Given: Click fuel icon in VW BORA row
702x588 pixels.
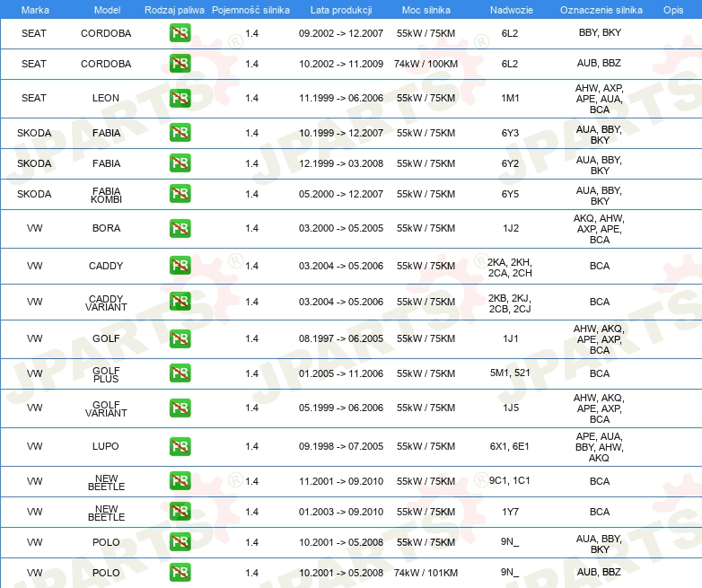Looking at the screenshot, I should [x=180, y=228].
